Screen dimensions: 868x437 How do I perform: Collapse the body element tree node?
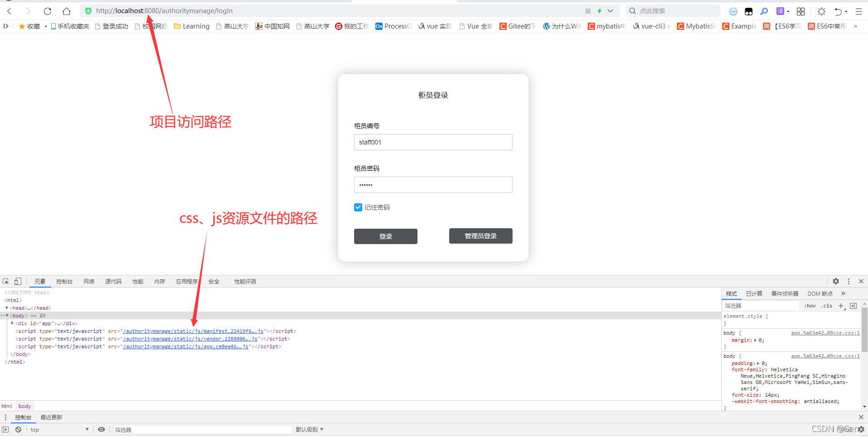point(7,316)
